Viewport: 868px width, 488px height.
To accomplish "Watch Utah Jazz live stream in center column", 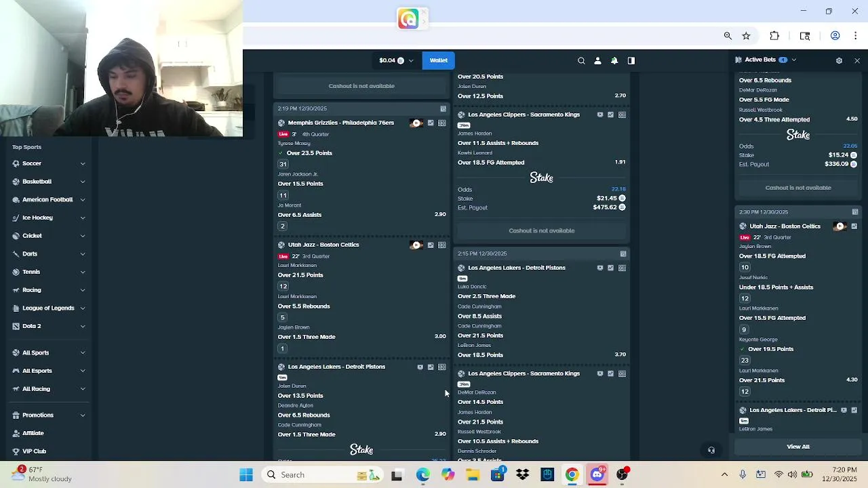I will click(x=416, y=245).
